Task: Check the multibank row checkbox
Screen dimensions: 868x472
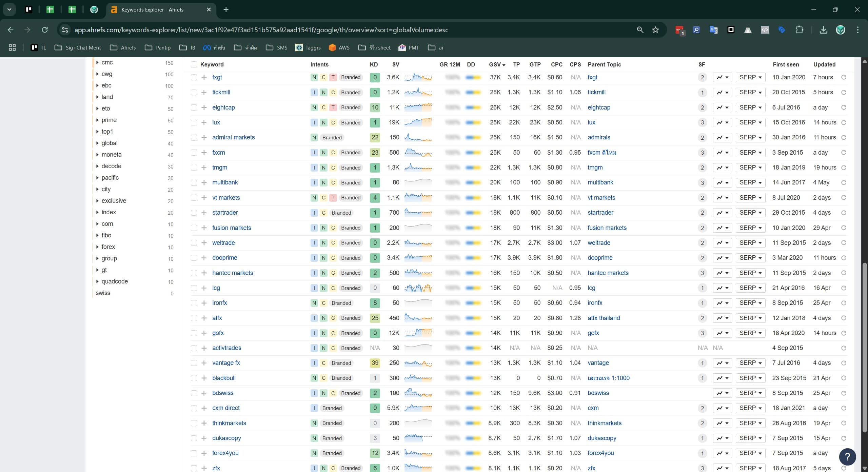Action: click(x=194, y=182)
